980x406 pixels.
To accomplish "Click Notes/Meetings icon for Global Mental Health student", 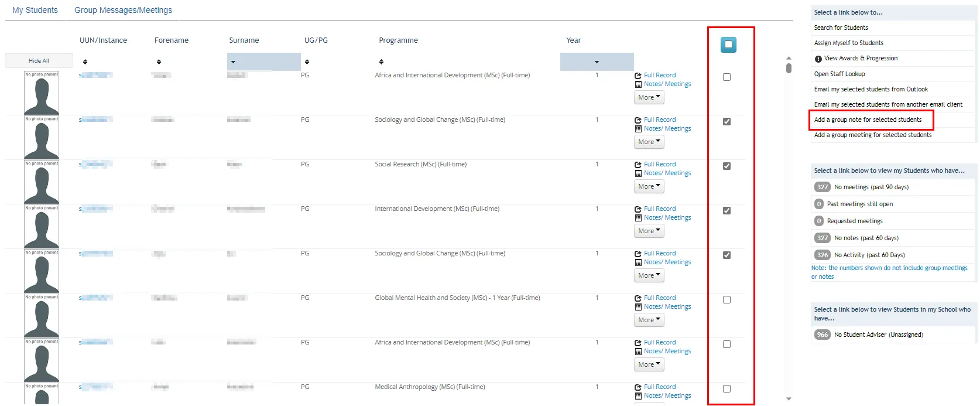I will (x=638, y=307).
